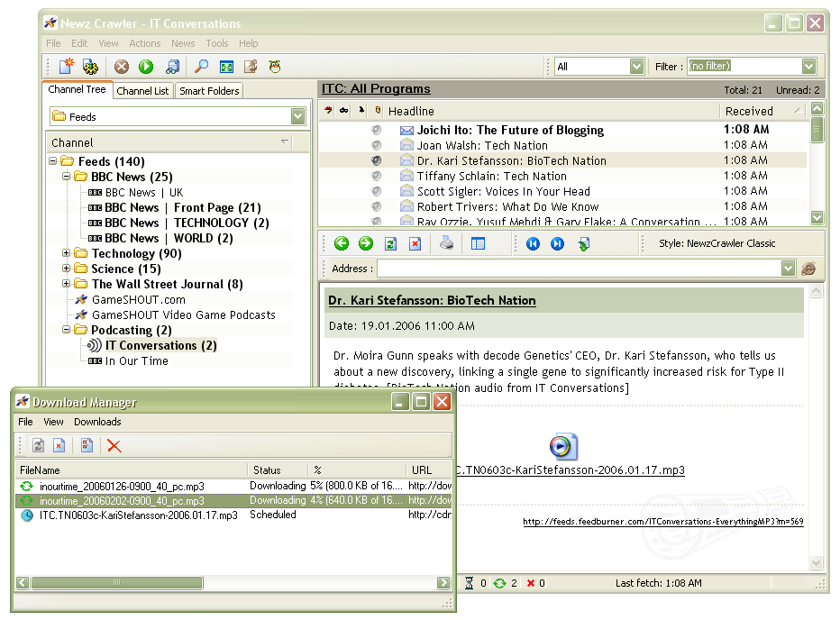Open the File menu in Newz Crawler
Image resolution: width=840 pixels, height=620 pixels.
tap(53, 43)
